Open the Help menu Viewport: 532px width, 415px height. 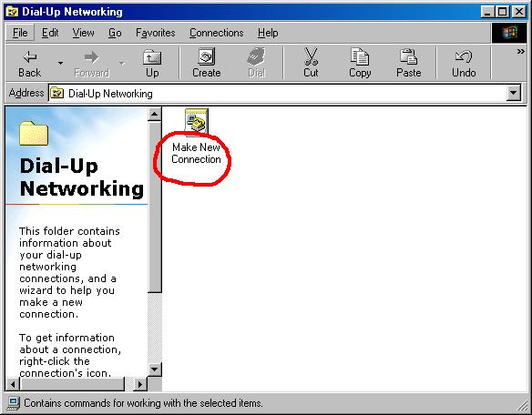tap(268, 33)
